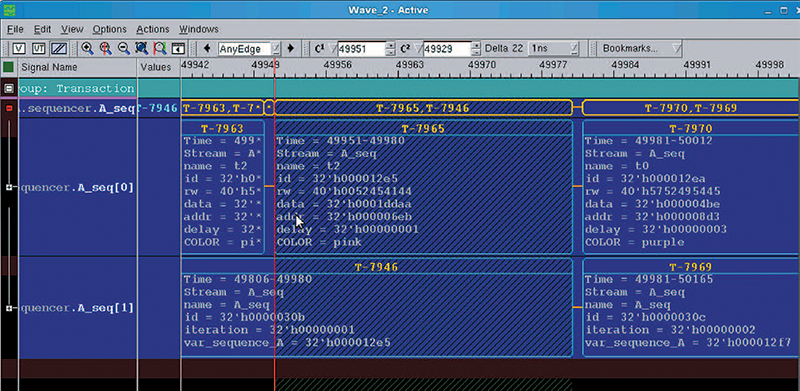This screenshot has height=391, width=800.
Task: Jump to next edge with right arrow
Action: [291, 48]
